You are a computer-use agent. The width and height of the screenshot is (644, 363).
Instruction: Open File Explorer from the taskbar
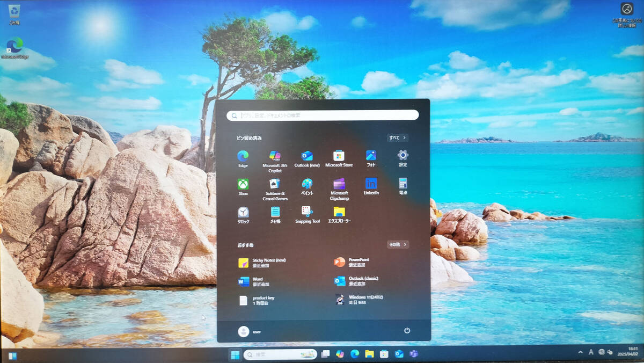pyautogui.click(x=369, y=354)
